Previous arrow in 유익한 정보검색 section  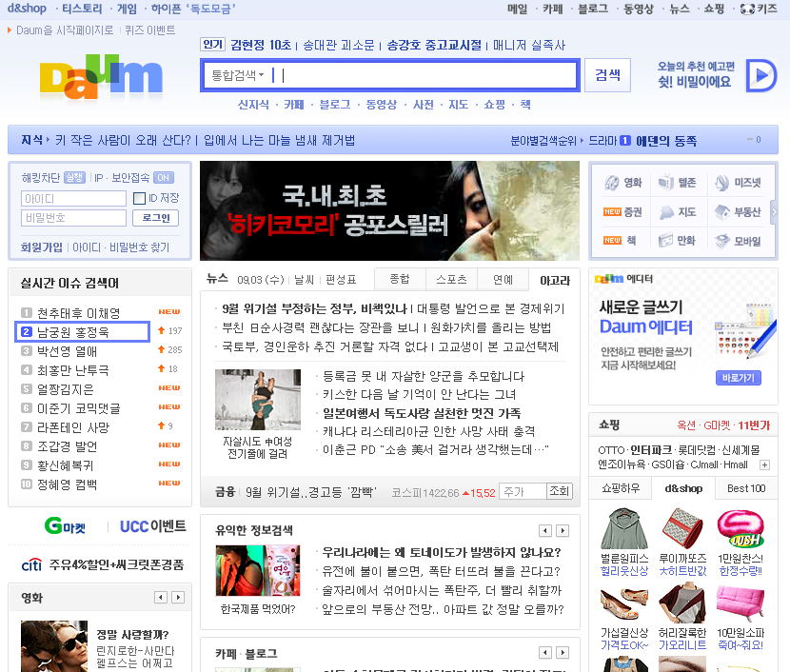click(545, 530)
